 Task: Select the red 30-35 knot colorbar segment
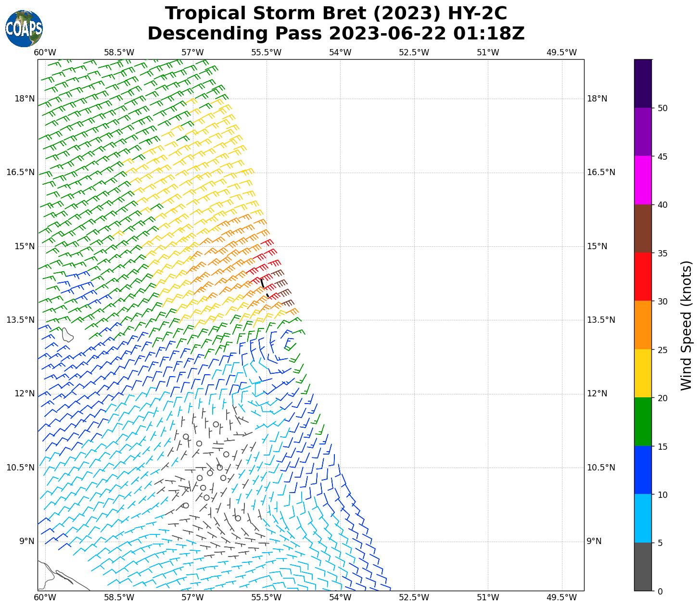tap(643, 277)
